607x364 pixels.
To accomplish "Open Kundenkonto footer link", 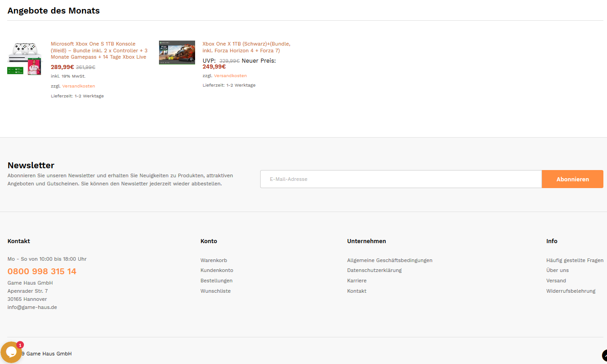I will 217,270.
